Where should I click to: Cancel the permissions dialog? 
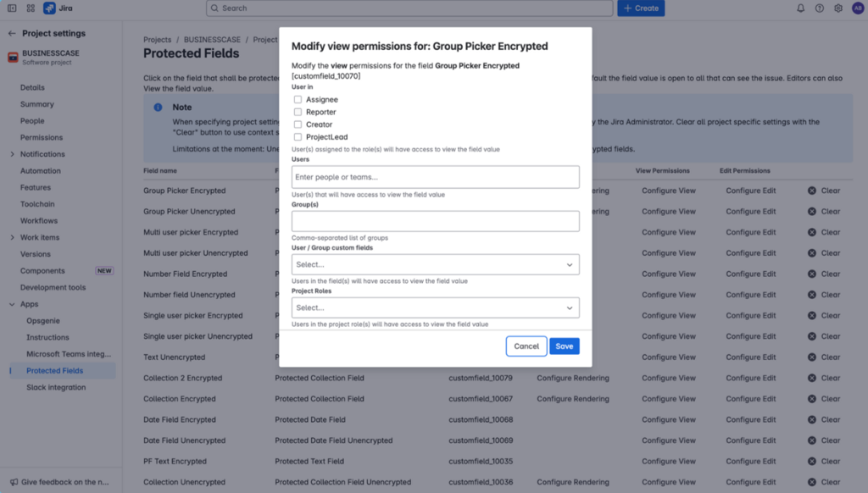[x=526, y=346]
